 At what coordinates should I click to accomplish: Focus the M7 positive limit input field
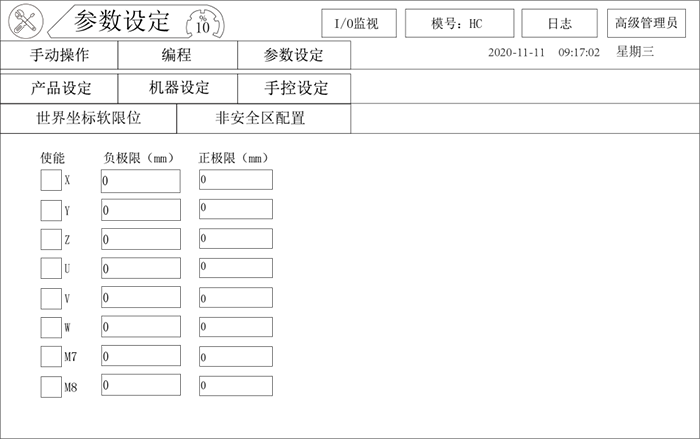click(x=235, y=356)
